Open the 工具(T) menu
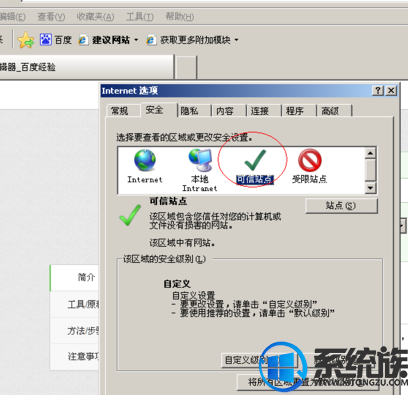 pyautogui.click(x=140, y=17)
